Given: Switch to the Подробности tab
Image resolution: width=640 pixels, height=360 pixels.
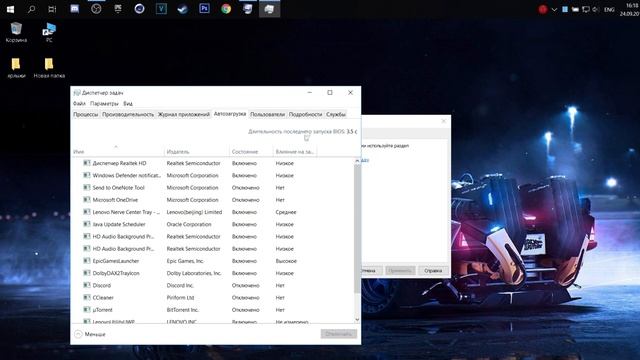Looking at the screenshot, I should 305,115.
